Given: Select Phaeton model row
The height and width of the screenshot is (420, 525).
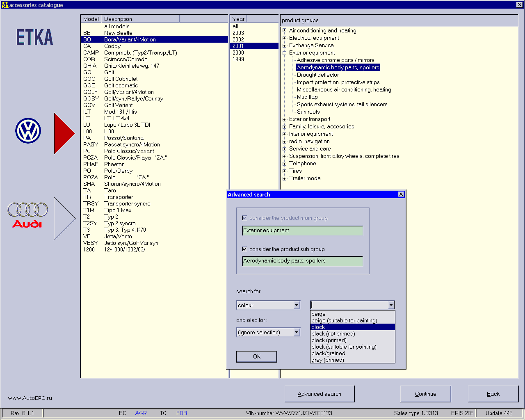Looking at the screenshot, I should tap(154, 164).
